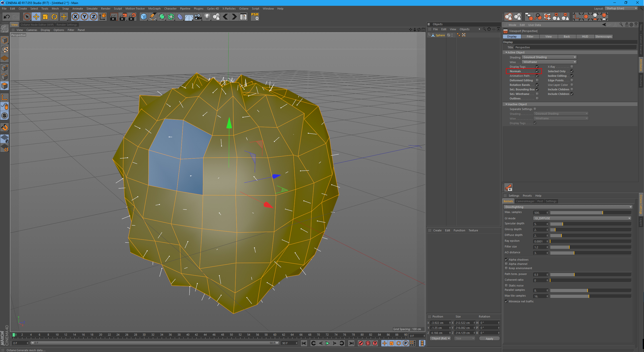Screen dimensions: 644x352
Task: Open the MoGraph menu
Action: pos(154,9)
